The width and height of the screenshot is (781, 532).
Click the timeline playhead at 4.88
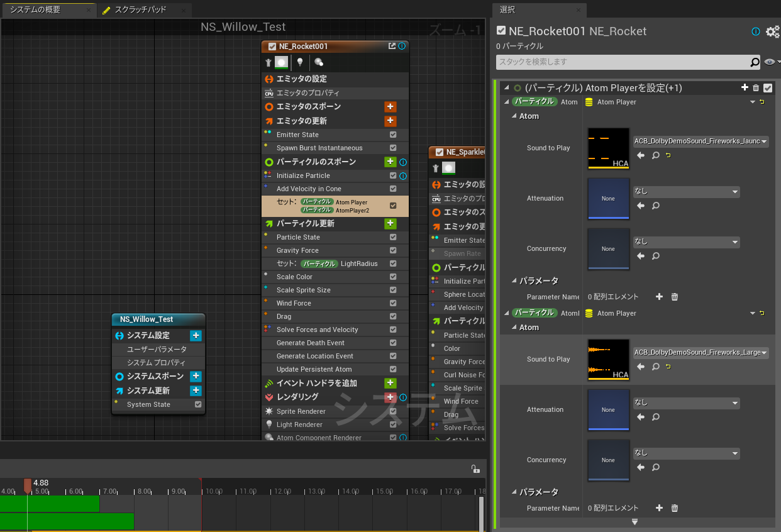[27, 486]
